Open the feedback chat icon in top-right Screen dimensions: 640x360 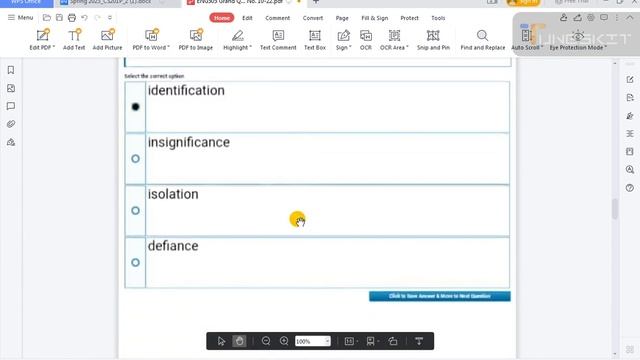604,18
